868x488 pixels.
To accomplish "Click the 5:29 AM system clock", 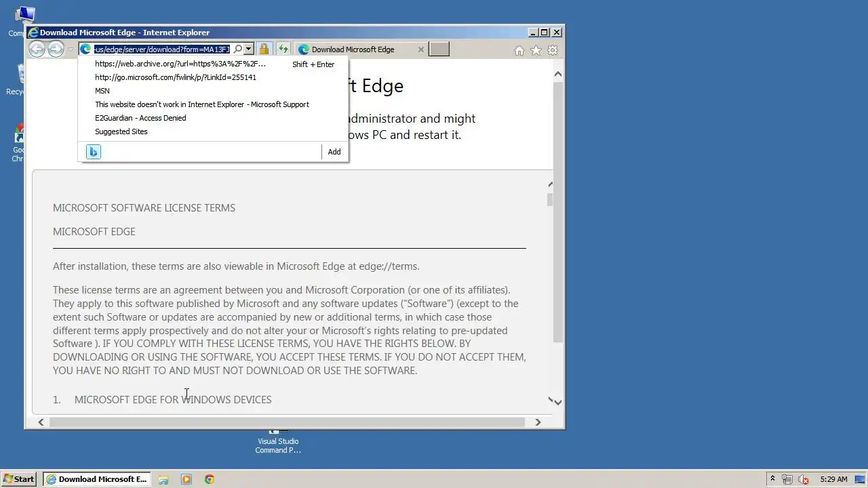I will 833,479.
